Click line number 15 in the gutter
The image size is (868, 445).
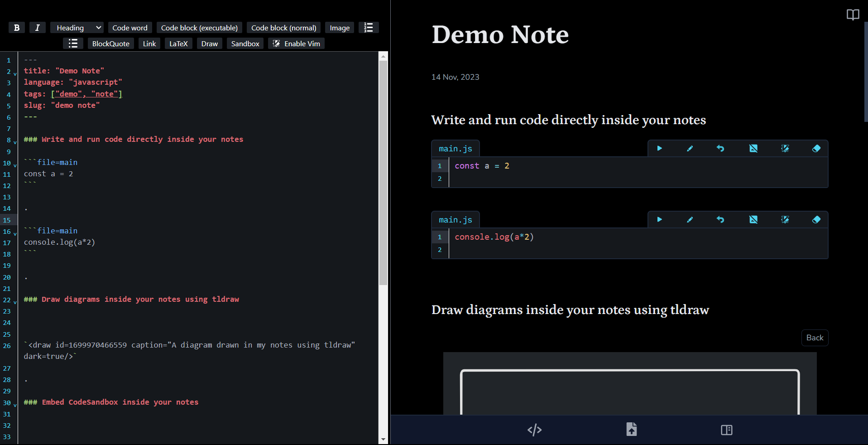(7, 220)
